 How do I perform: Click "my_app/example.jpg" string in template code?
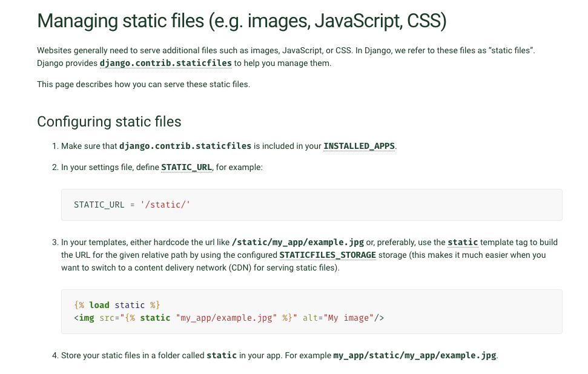[x=226, y=318]
